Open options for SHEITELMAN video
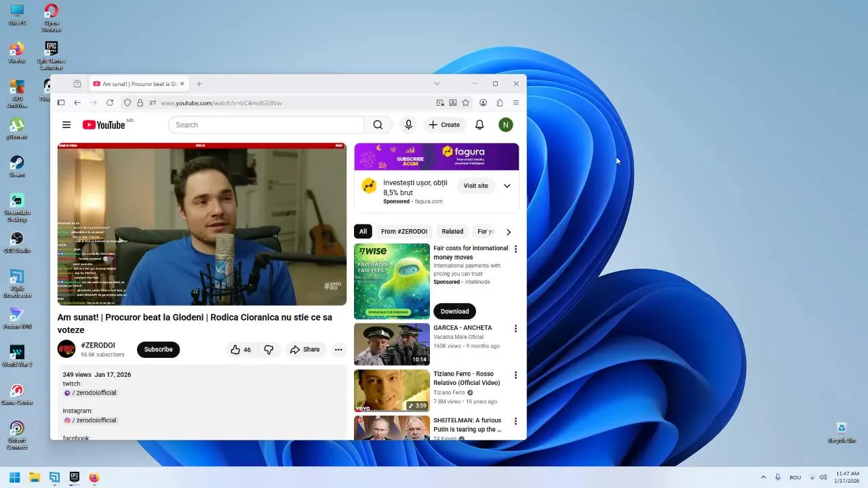The image size is (868, 488). [515, 421]
